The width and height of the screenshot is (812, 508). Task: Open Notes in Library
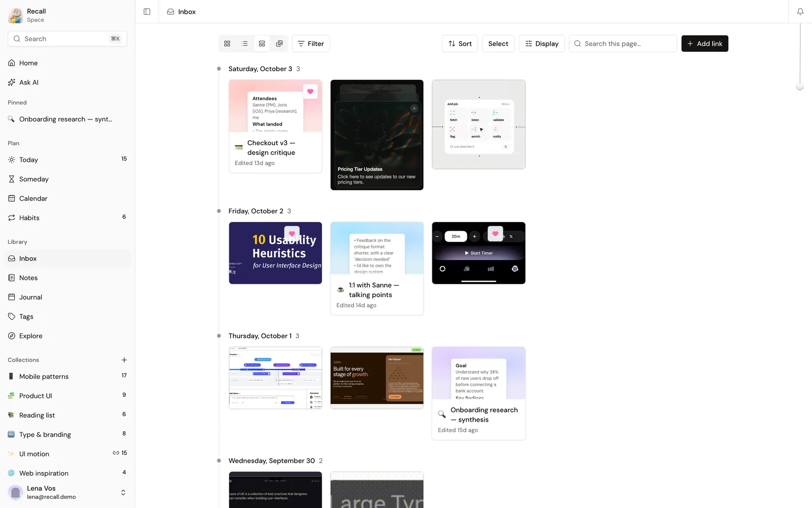point(67,278)
